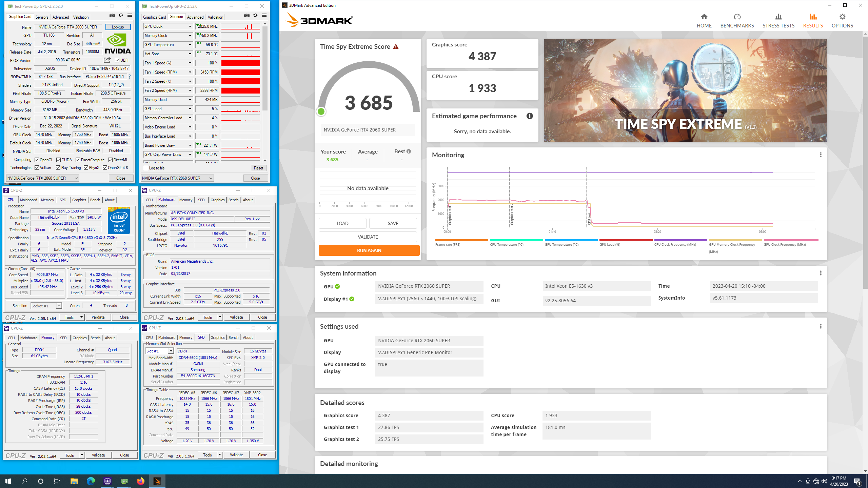Open the 3DMark HOME page icon
This screenshot has width=868, height=488.
704,17
